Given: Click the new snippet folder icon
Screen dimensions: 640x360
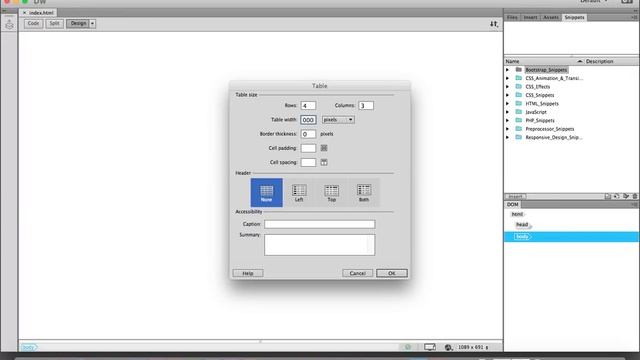Looking at the screenshot, I should coord(608,196).
